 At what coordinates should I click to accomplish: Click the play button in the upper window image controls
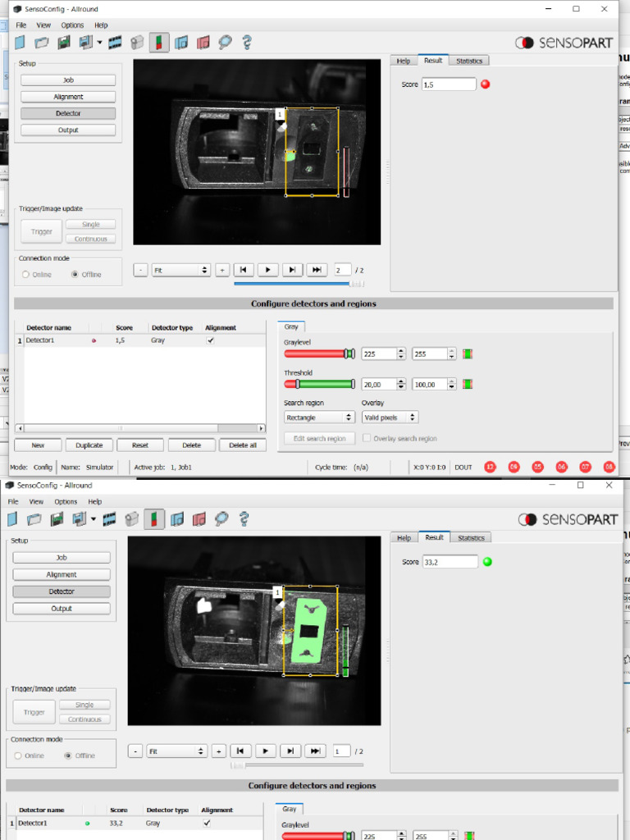(x=268, y=270)
